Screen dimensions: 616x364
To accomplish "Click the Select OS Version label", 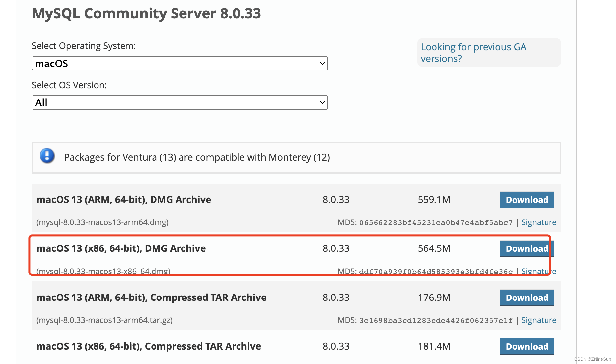I will point(69,85).
